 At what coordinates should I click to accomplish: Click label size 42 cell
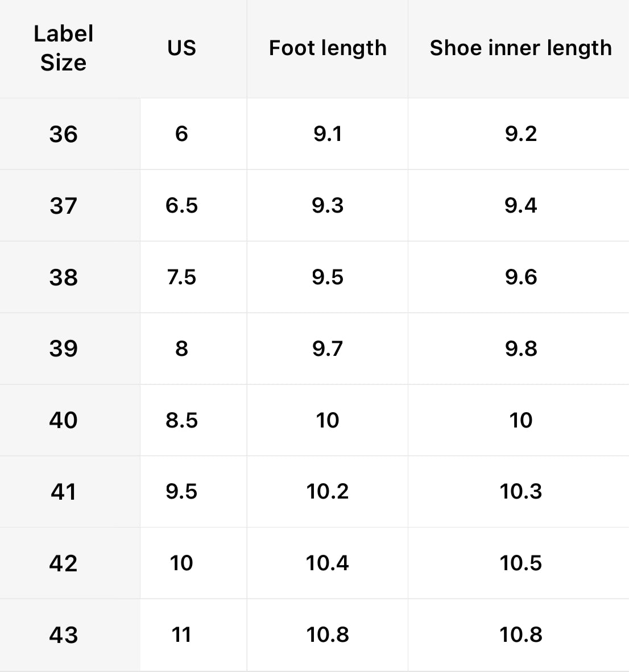pos(63,563)
